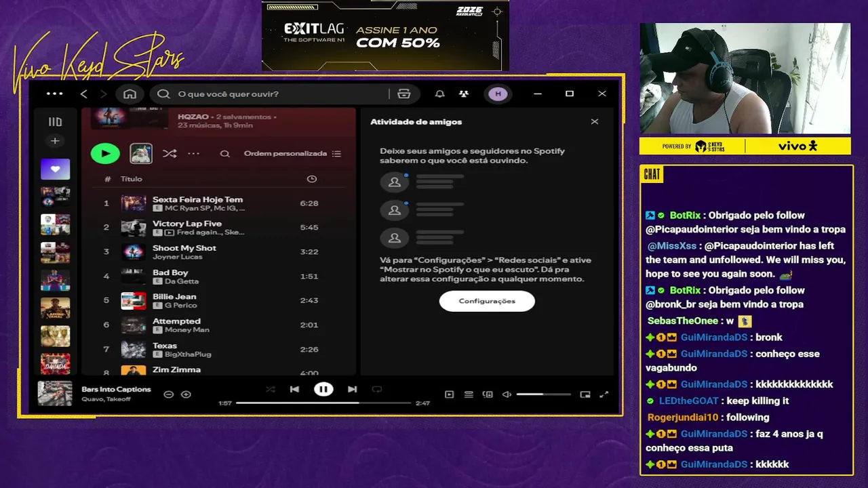Open the notifications bell
Viewport: 868px width, 488px height.
coord(440,94)
